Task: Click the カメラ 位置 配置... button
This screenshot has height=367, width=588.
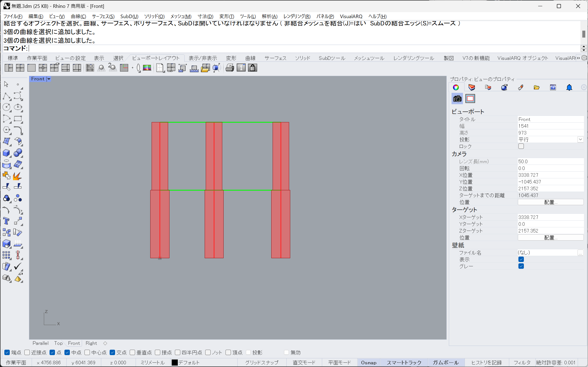Action: point(550,202)
